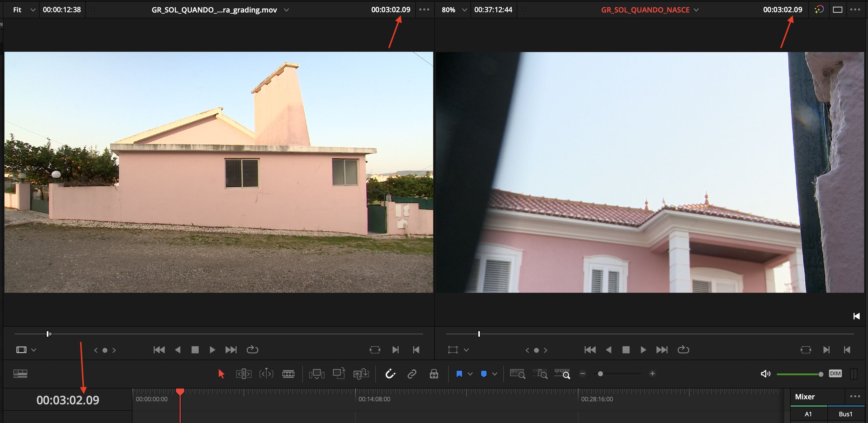Click Match Frame in source viewer

(x=375, y=350)
